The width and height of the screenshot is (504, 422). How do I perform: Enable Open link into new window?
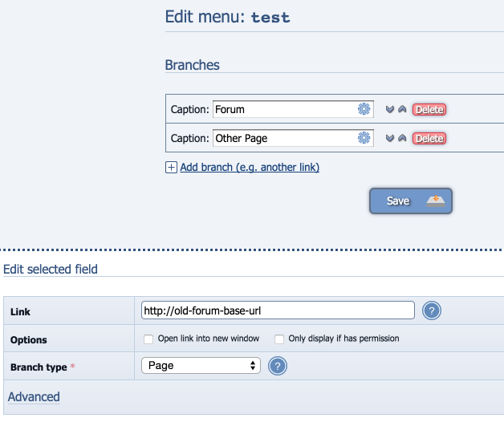(148, 339)
